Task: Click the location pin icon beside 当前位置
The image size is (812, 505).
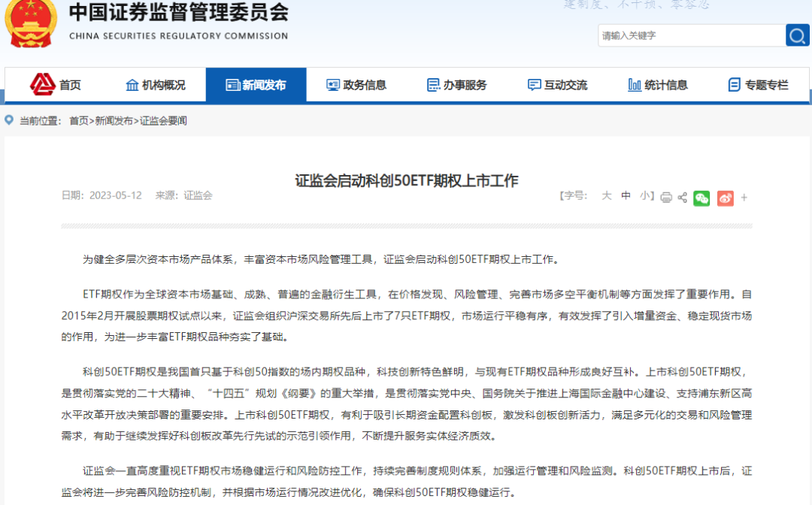Action: tap(8, 119)
